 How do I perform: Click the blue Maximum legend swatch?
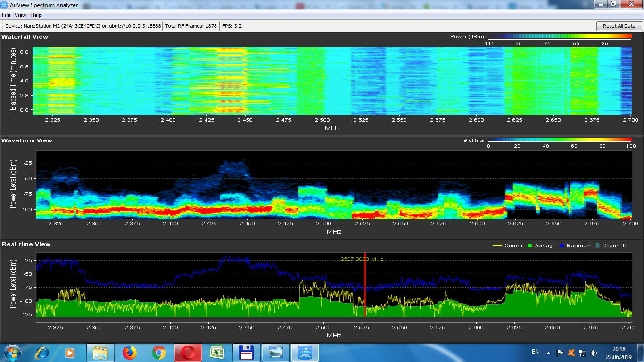click(x=562, y=246)
